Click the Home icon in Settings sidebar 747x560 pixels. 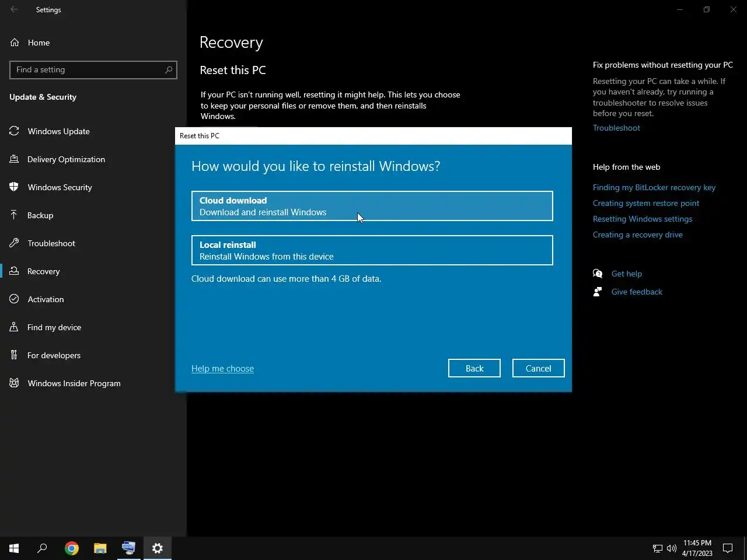15,43
